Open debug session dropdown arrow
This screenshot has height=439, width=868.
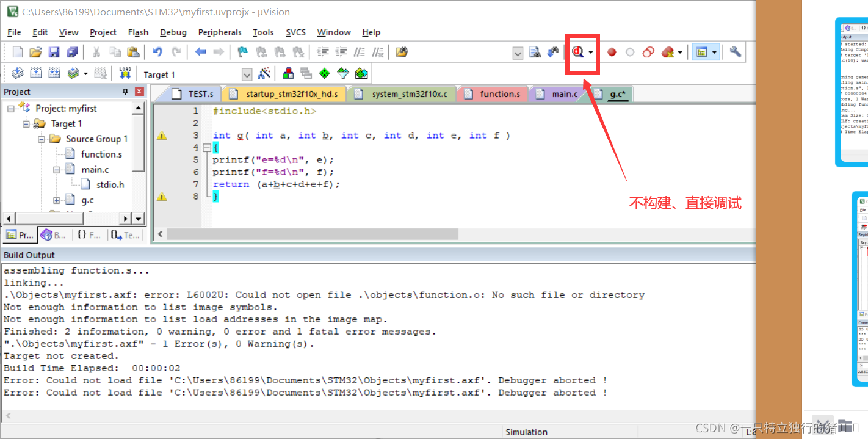point(591,53)
